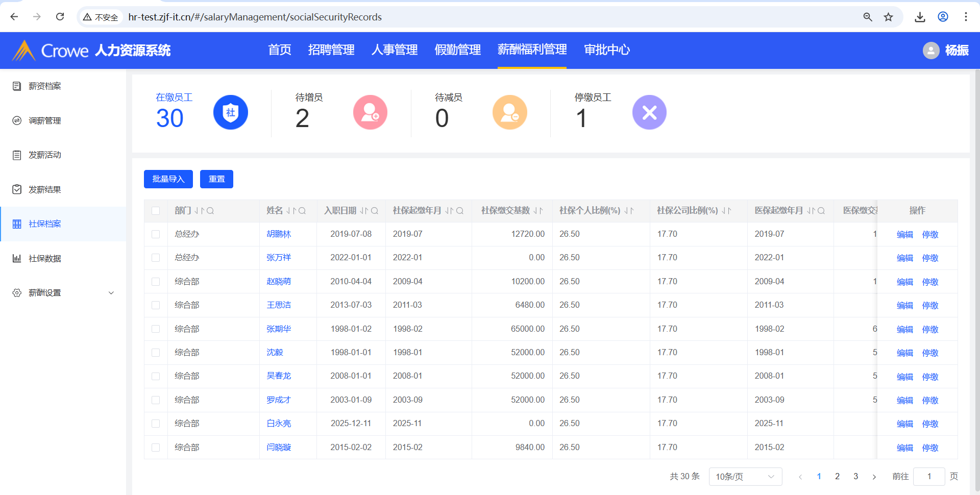Click the pink 待增员 person icon

[370, 112]
